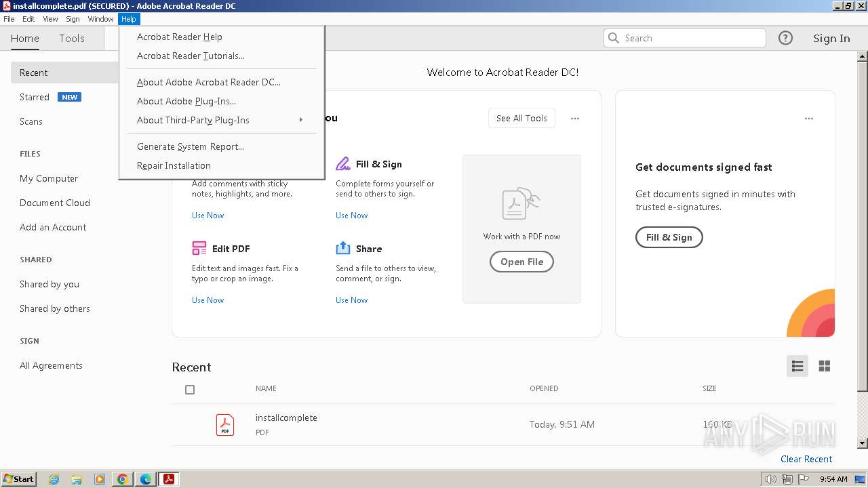The width and height of the screenshot is (868, 488).
Task: Open Document Cloud in sidebar
Action: tap(55, 203)
